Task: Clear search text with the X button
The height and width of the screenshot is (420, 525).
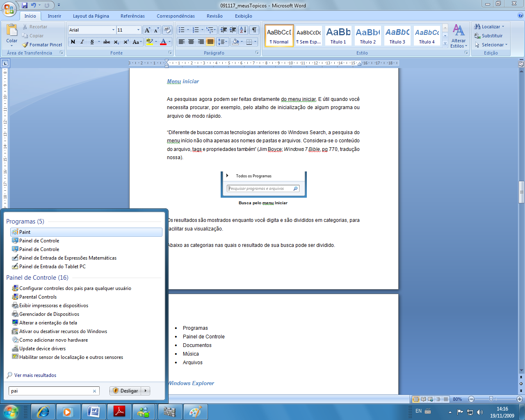Action: pyautogui.click(x=95, y=391)
